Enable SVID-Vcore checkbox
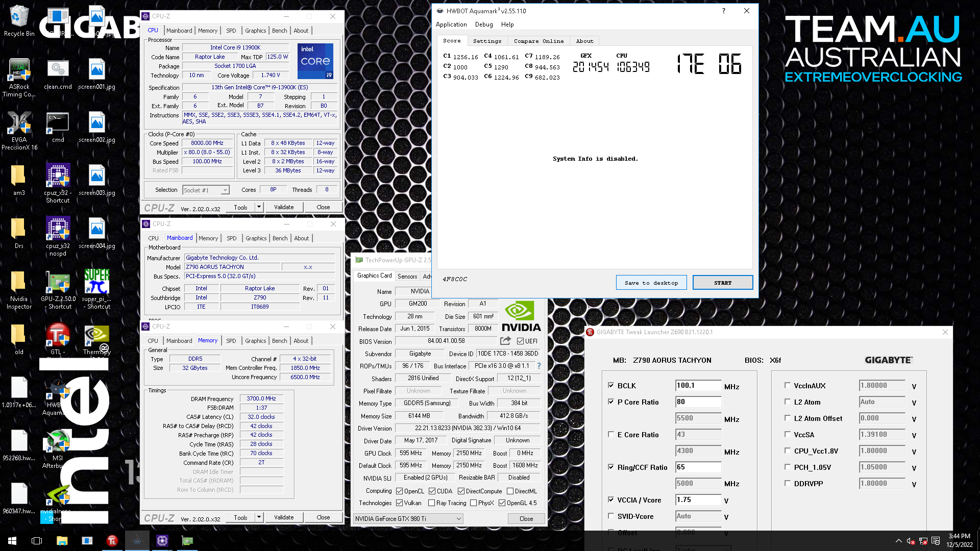This screenshot has height=551, width=980. point(611,516)
